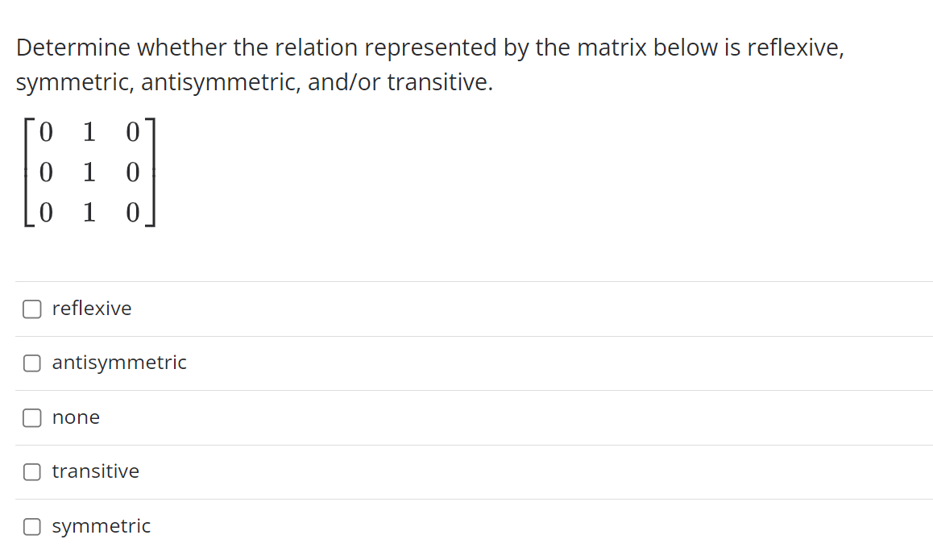Viewport: 933px width, 560px height.
Task: Select the reflexive answer label
Action: [x=91, y=309]
